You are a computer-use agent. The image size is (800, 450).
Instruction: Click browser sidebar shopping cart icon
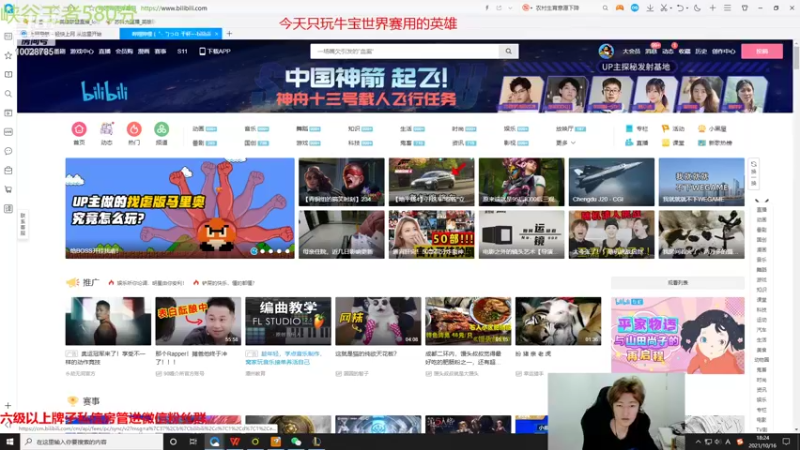(8, 189)
